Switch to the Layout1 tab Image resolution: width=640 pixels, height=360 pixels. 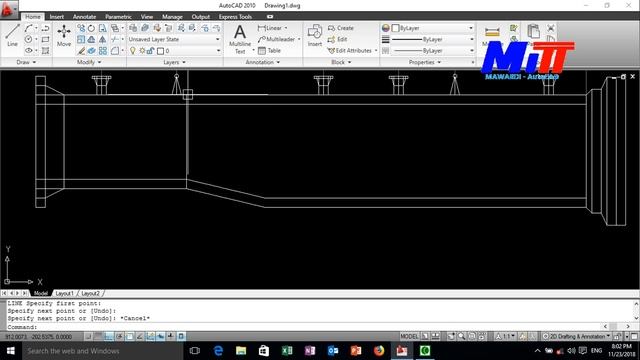pyautogui.click(x=64, y=293)
